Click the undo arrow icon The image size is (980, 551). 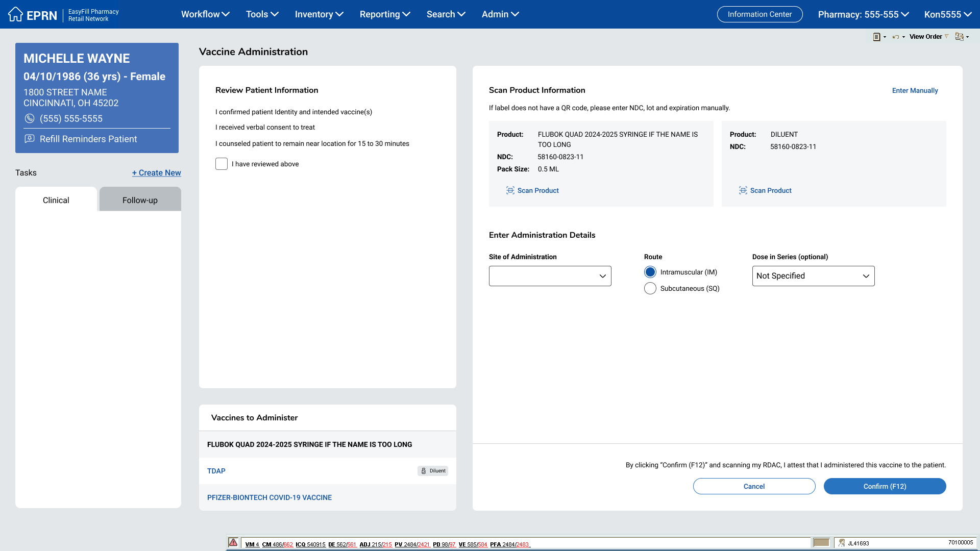click(896, 37)
